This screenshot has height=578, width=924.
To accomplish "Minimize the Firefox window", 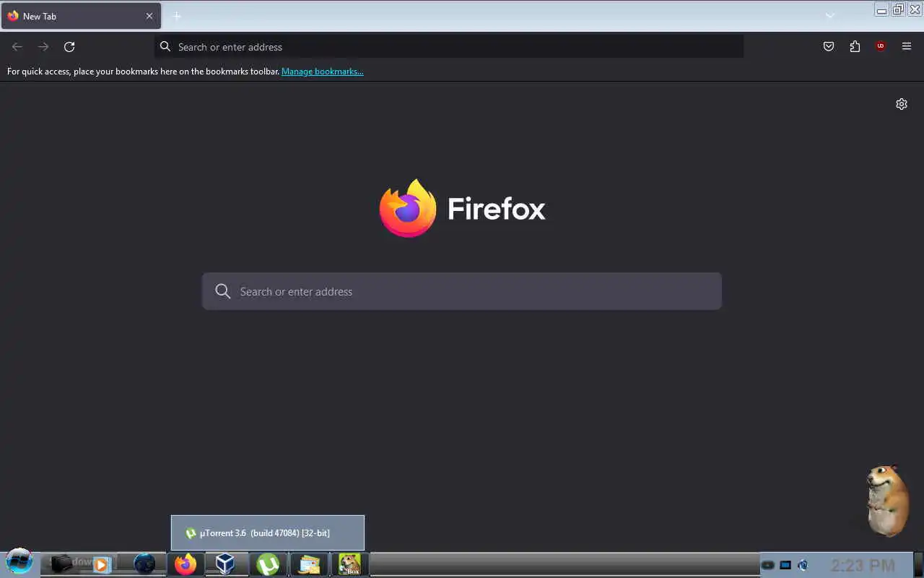I will coord(881,9).
